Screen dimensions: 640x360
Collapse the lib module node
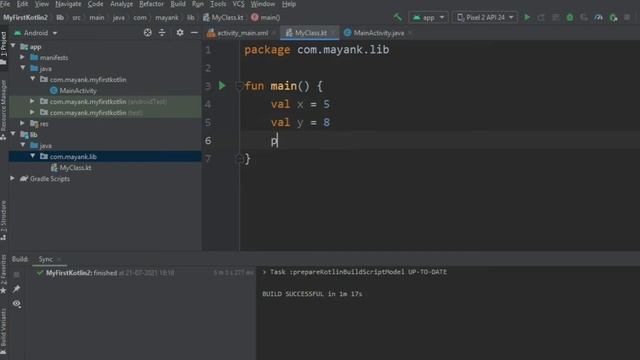point(13,134)
